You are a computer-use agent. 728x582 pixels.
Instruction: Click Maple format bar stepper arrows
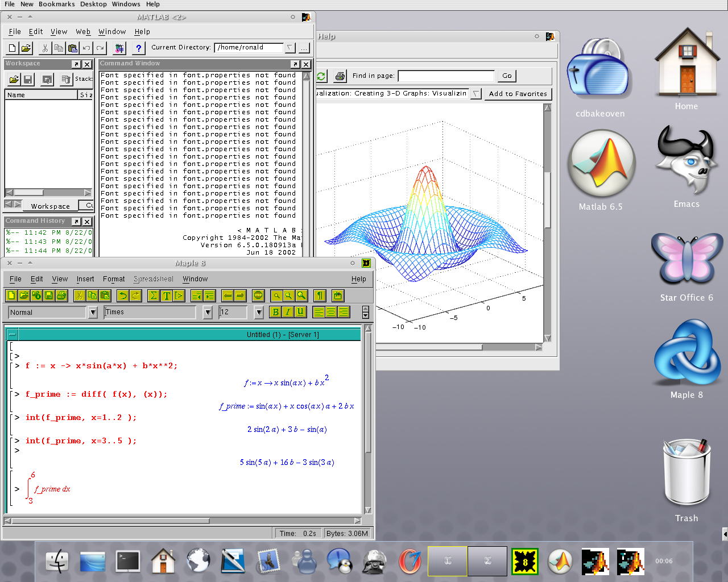[x=366, y=312]
